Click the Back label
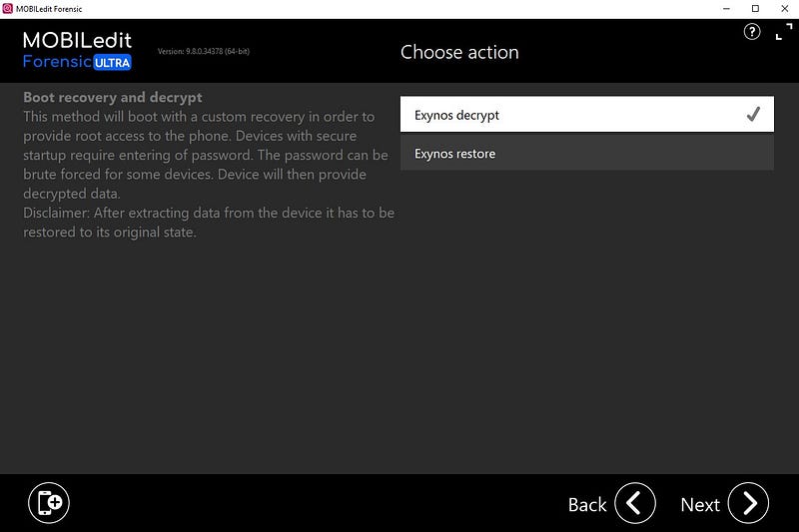The image size is (799, 532). click(x=587, y=504)
